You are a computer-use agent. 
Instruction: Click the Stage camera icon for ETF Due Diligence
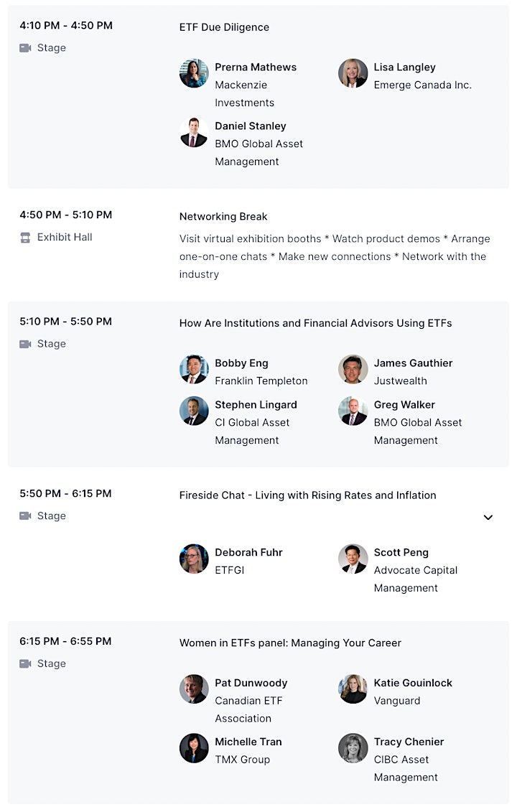click(x=25, y=48)
